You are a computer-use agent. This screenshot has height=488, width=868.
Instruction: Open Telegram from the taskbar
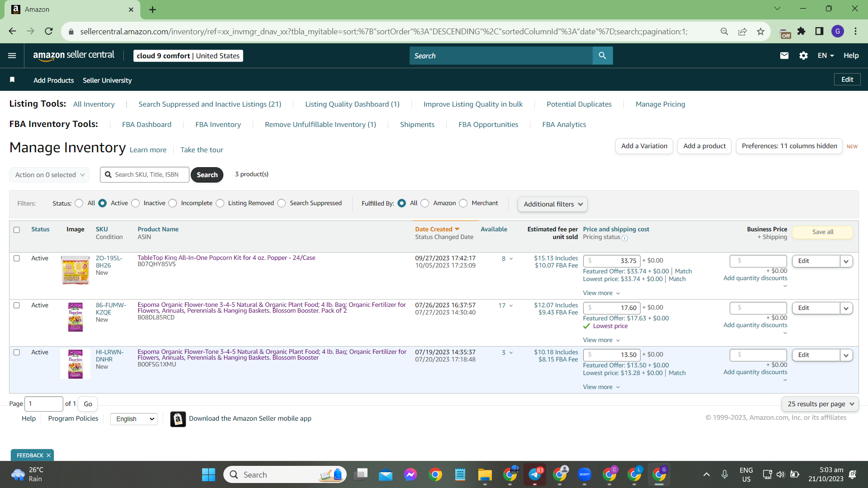pos(535,474)
